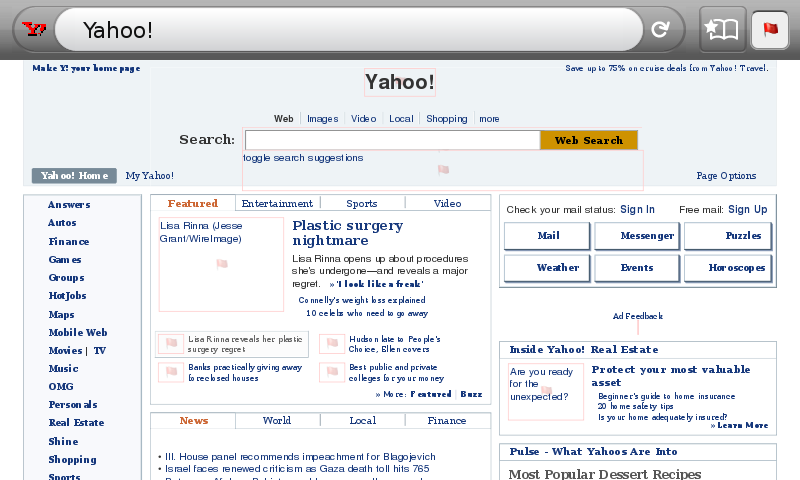The height and width of the screenshot is (480, 800).
Task: Select the Shopping search category
Action: tap(446, 119)
